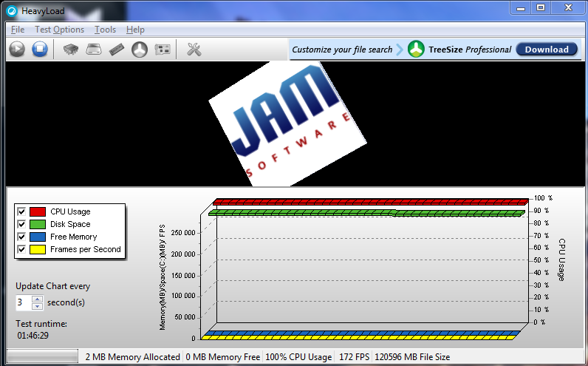This screenshot has width=588, height=366.
Task: Open the Tools menu
Action: click(105, 30)
